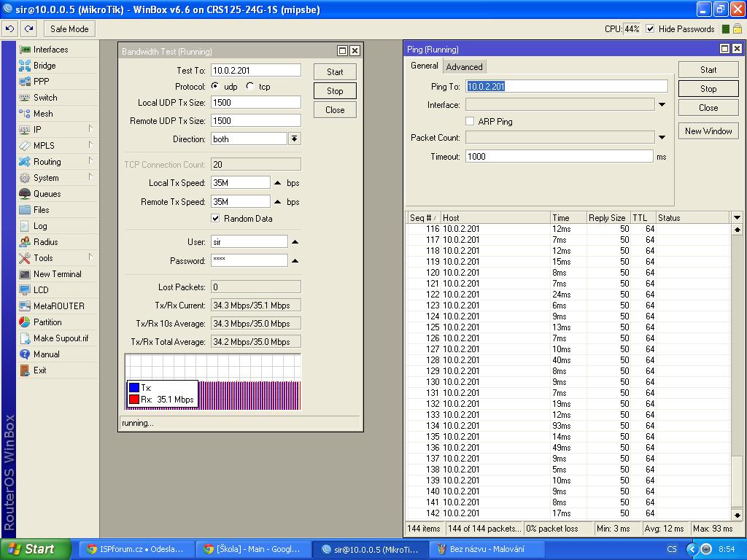Stop the running Bandwidth Test
The image size is (747, 560).
click(335, 91)
